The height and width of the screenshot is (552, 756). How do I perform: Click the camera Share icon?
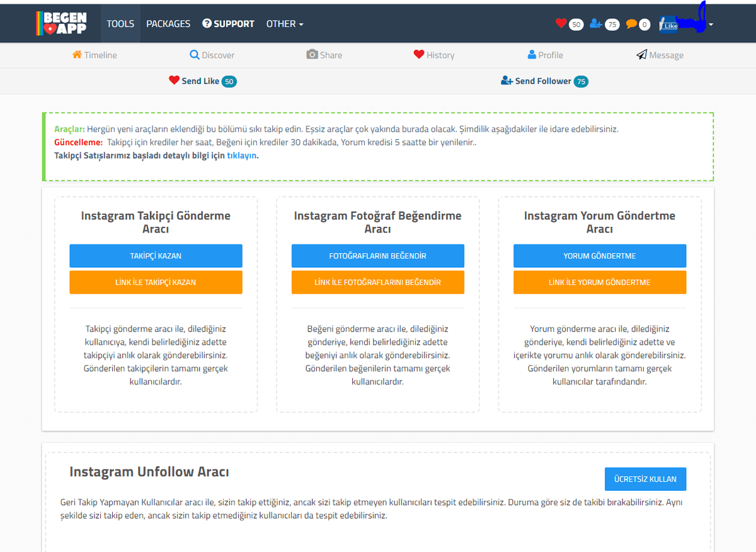(312, 55)
